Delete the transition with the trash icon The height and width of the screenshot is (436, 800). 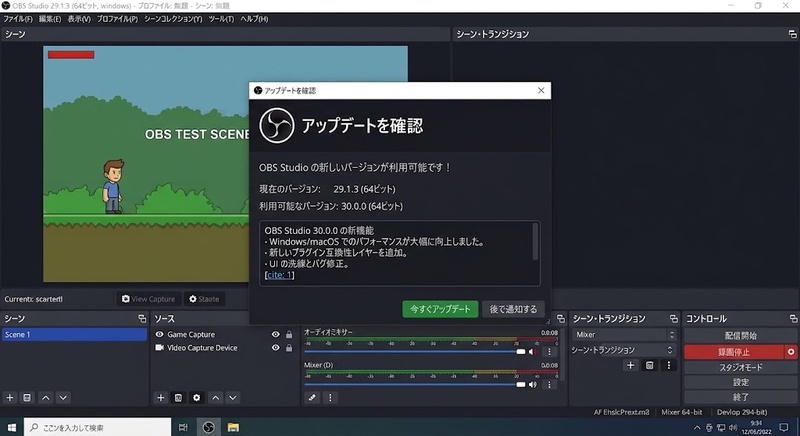coord(649,365)
